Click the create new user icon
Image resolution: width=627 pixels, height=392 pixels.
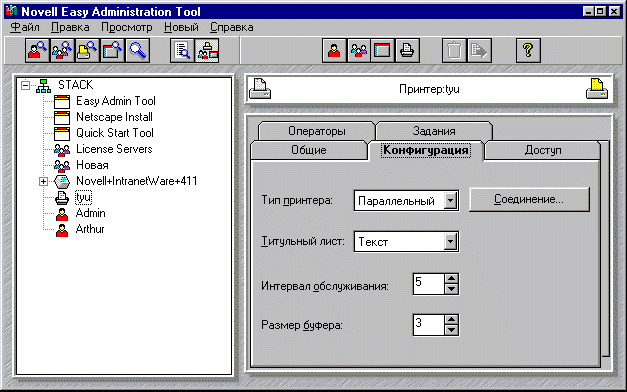coord(334,50)
